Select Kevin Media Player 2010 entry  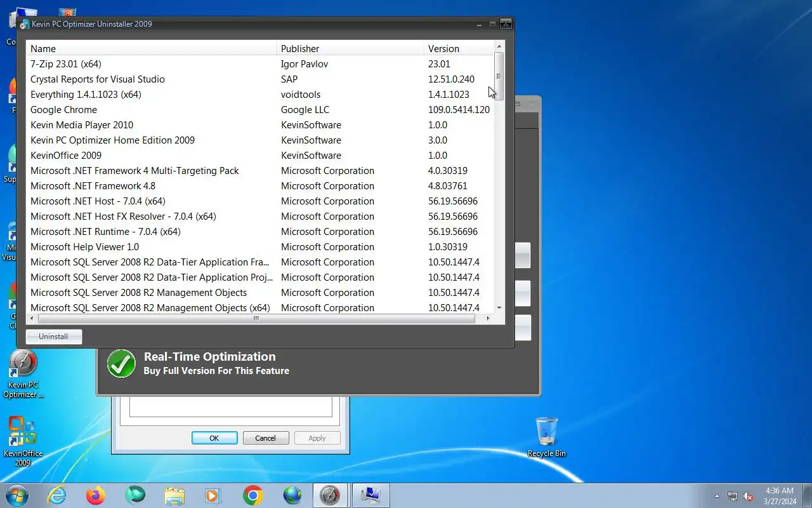tap(259, 125)
